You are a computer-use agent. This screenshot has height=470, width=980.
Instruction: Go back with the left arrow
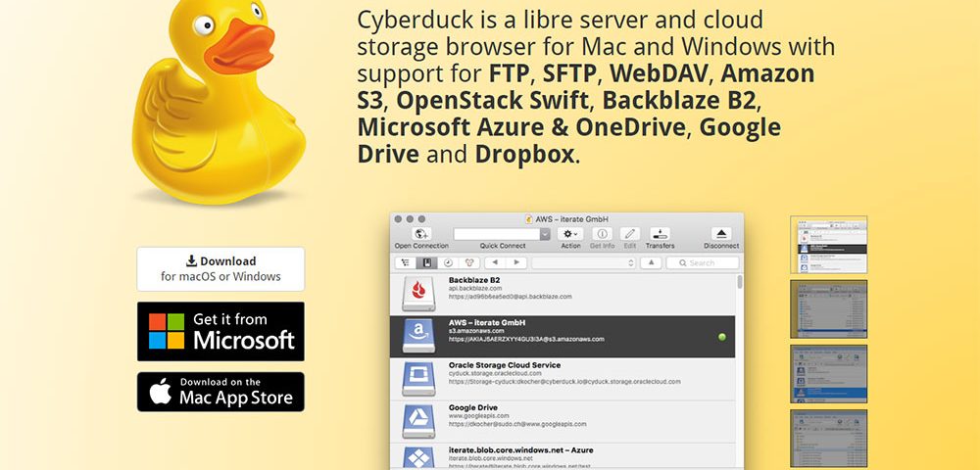point(495,262)
